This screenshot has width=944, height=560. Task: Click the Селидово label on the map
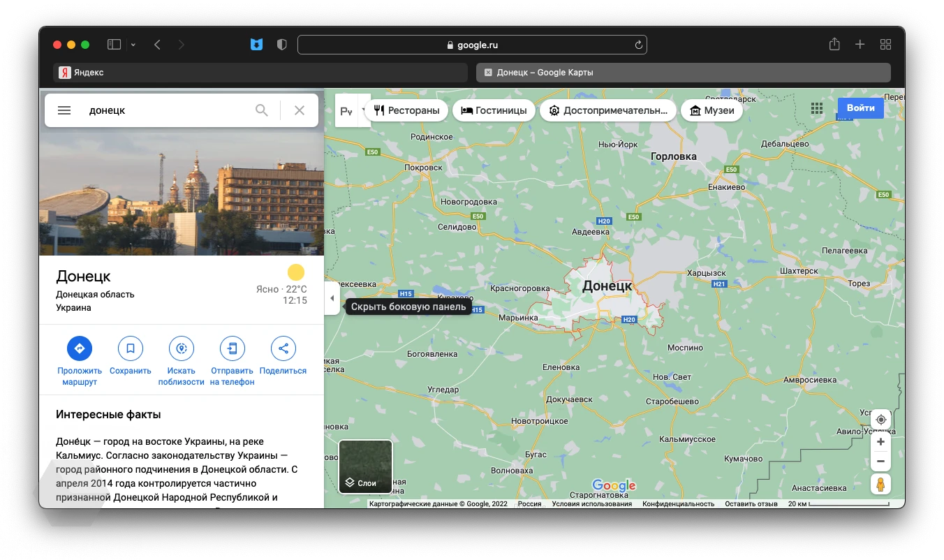click(x=457, y=227)
